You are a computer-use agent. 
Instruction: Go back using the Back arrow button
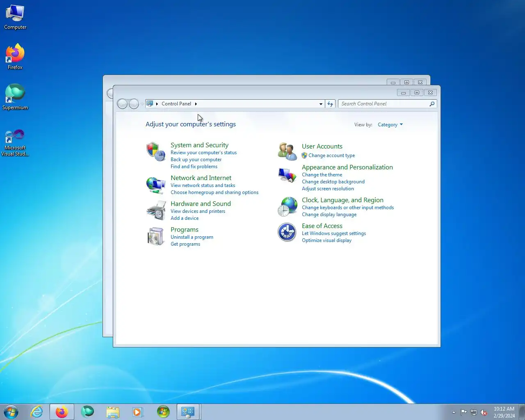click(122, 104)
